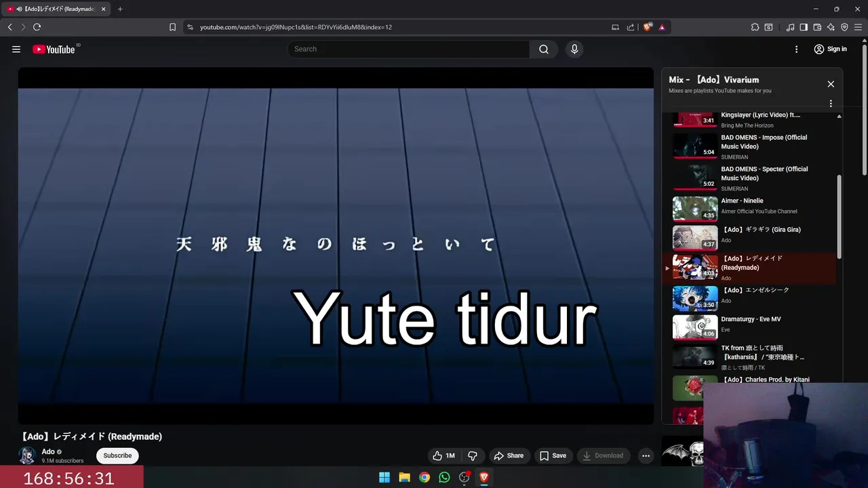Click the search magnifier button
Viewport: 868px width, 488px height.
coord(544,49)
